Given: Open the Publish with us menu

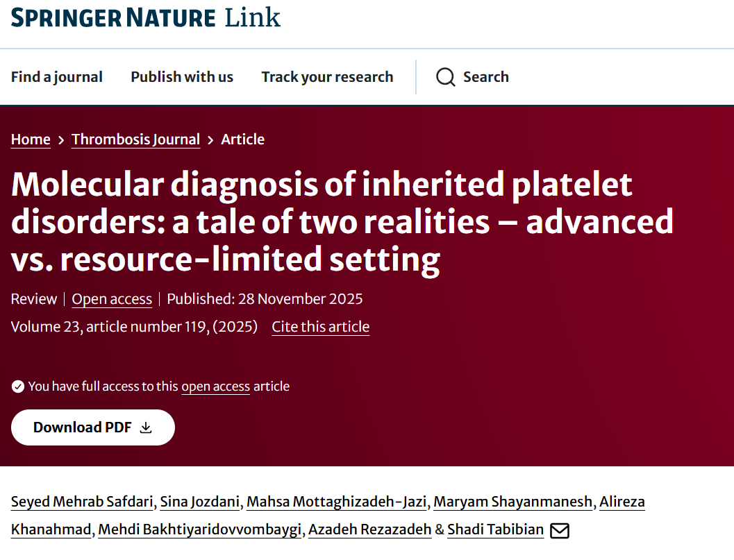Looking at the screenshot, I should point(181,77).
